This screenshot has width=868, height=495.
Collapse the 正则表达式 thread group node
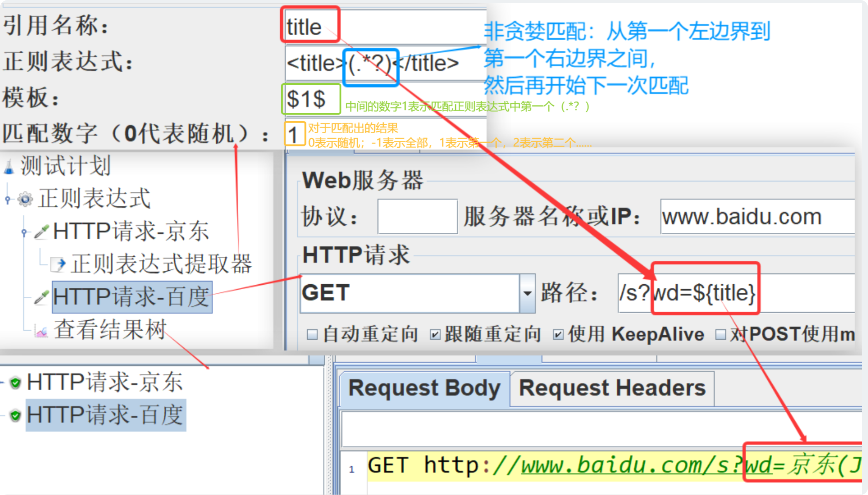[x=8, y=199]
